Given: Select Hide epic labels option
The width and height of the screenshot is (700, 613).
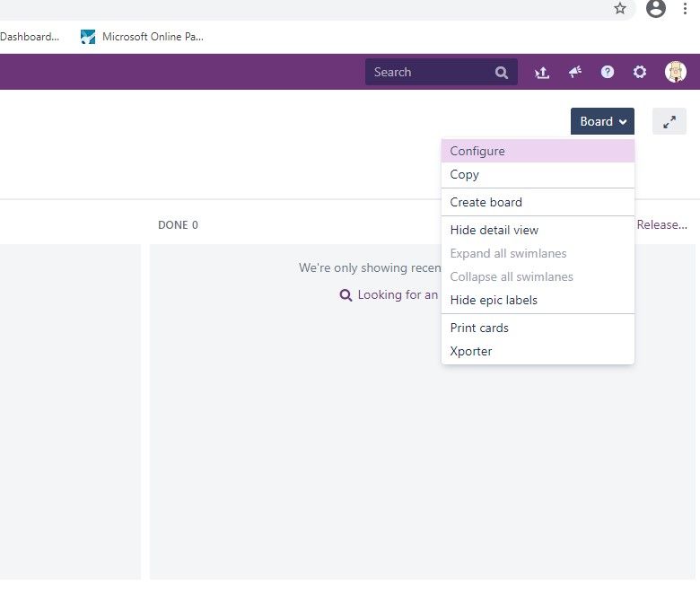Looking at the screenshot, I should (538, 300).
